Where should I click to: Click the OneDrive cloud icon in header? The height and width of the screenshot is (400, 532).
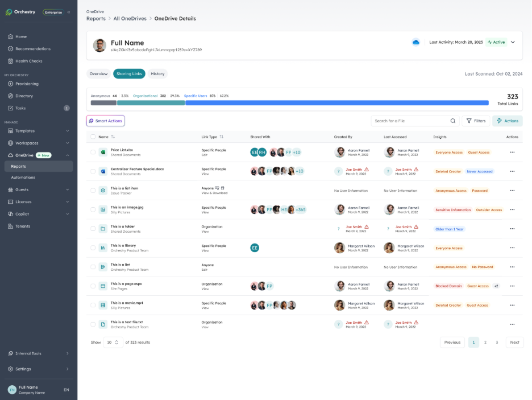pos(415,42)
